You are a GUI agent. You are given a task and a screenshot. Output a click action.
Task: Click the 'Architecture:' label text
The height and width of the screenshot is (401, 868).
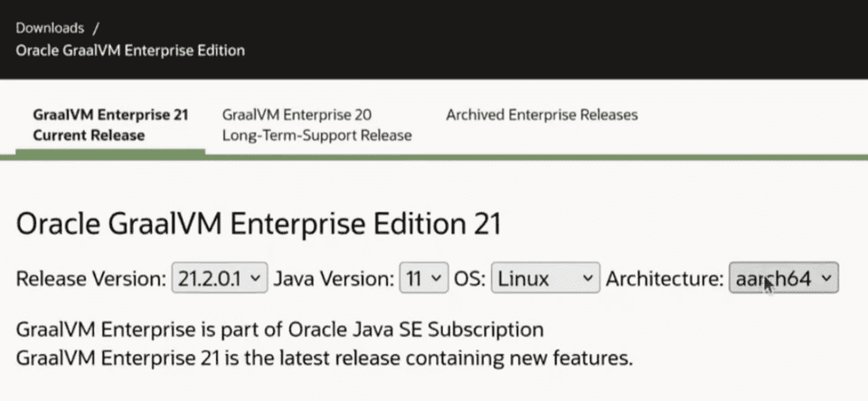coord(665,278)
